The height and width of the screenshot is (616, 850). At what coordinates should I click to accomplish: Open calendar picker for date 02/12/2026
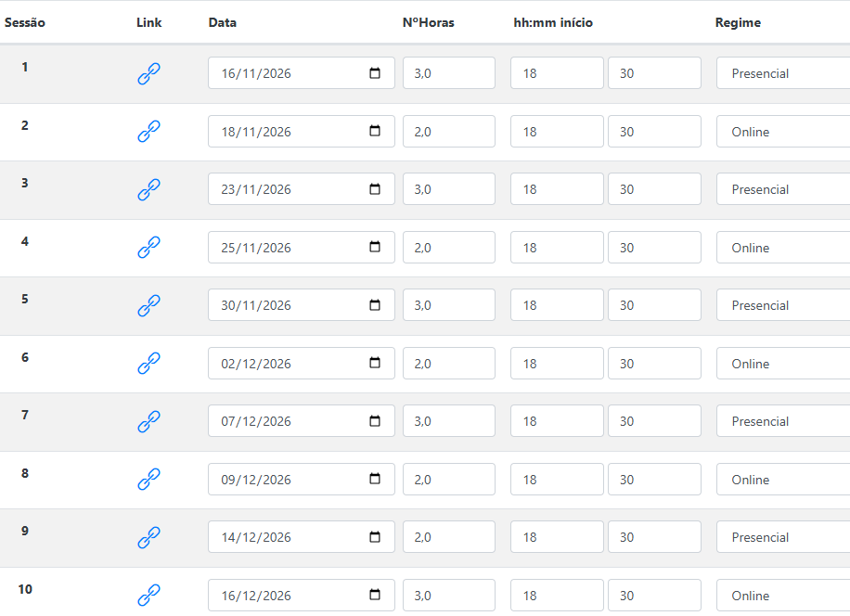coord(375,363)
